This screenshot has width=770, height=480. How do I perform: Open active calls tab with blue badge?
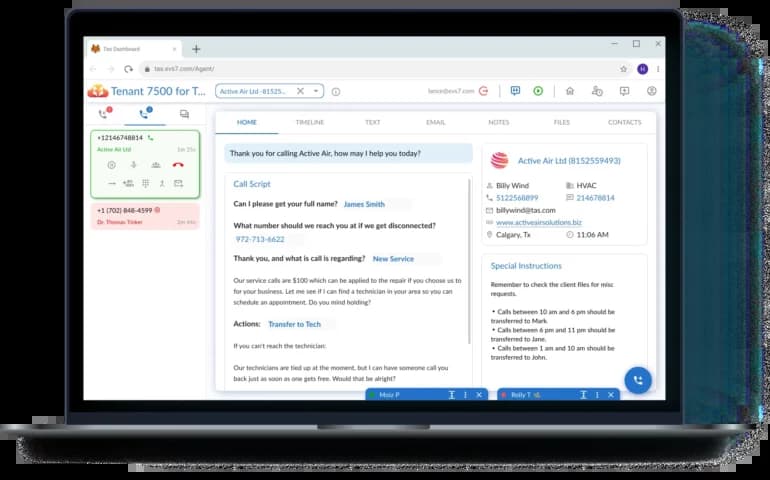[x=145, y=114]
